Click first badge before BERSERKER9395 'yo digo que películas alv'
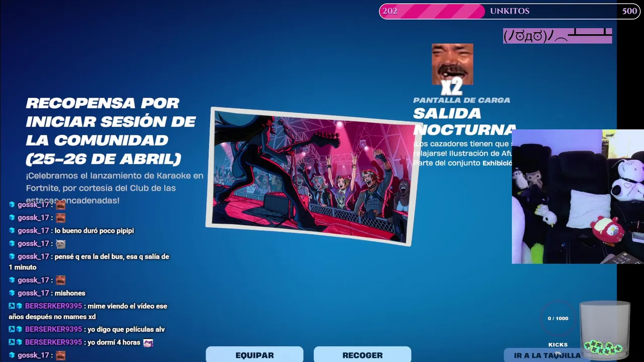Viewport: 644px width, 362px height. tap(12, 329)
